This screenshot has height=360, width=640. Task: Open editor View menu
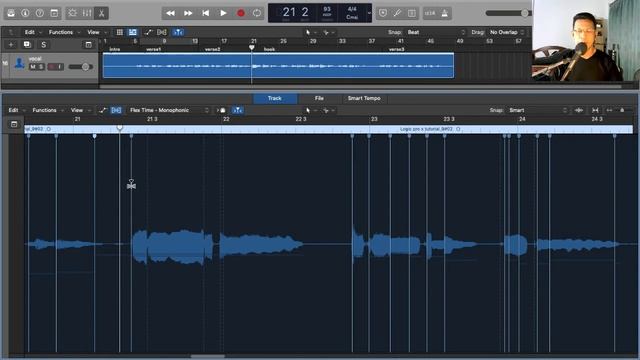tap(77, 110)
